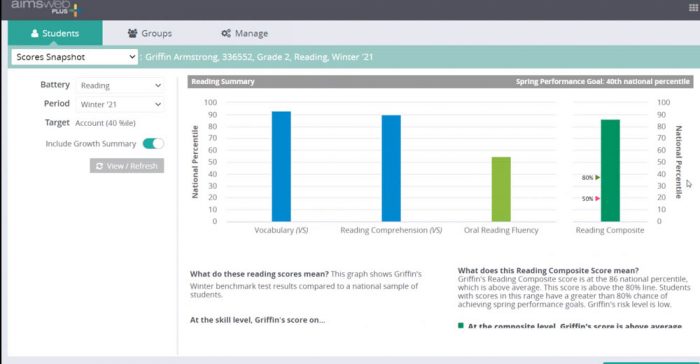Switch to the Manage tab
Screen dimensions: 700x364
click(x=245, y=33)
